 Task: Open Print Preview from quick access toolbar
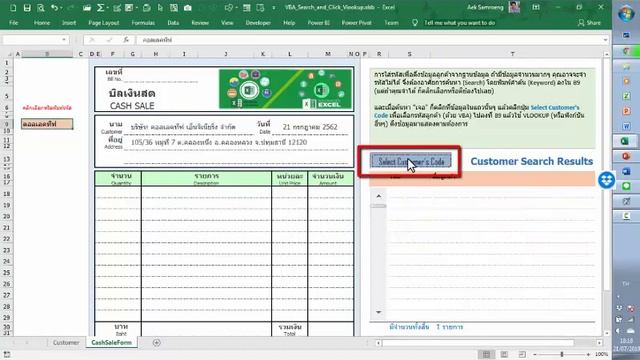tap(40, 7)
